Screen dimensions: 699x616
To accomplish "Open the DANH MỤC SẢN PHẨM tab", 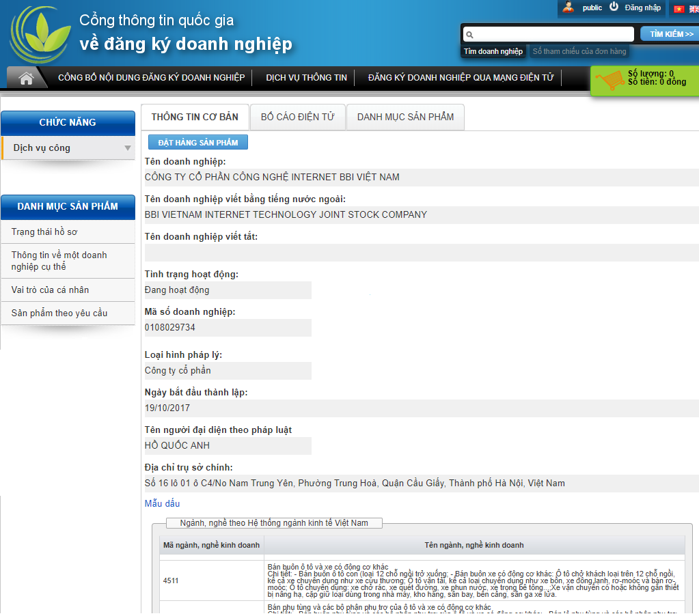I will 405,117.
